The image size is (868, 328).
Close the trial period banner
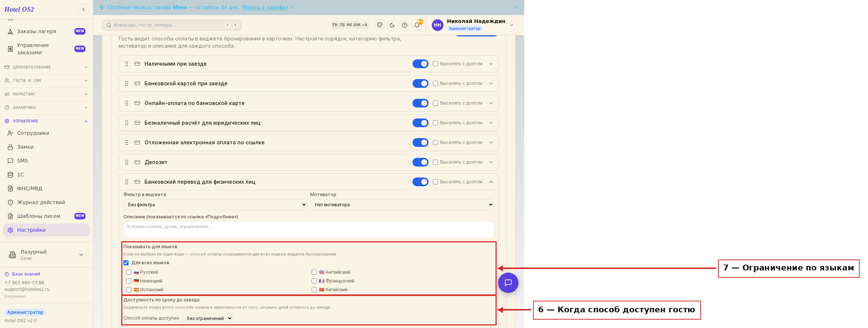click(516, 7)
